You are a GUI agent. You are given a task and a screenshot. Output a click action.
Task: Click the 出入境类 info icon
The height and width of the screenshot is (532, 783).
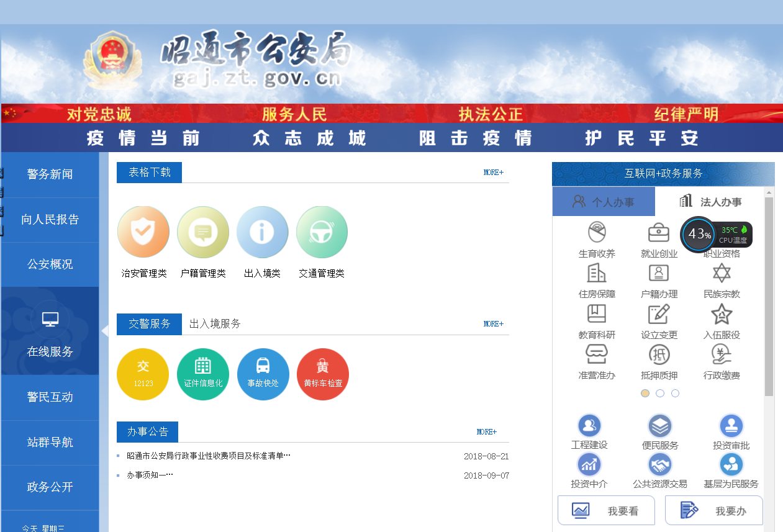tap(262, 232)
